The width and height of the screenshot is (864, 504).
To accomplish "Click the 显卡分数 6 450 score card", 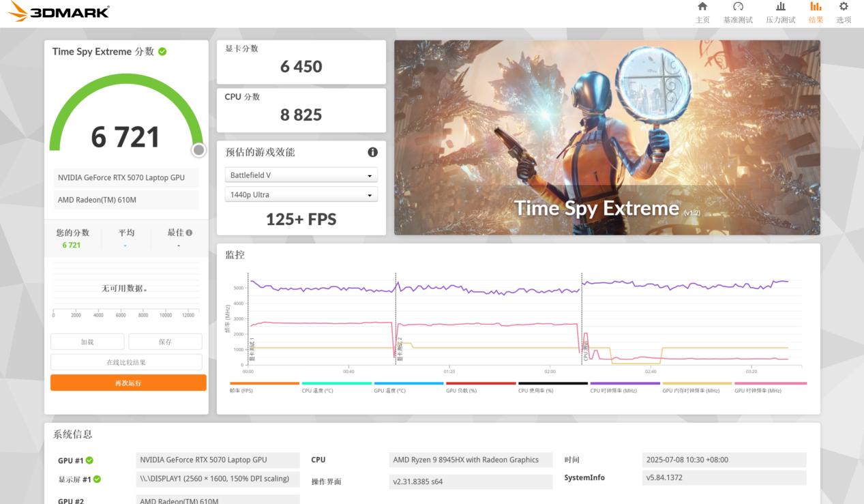I will coord(301,62).
